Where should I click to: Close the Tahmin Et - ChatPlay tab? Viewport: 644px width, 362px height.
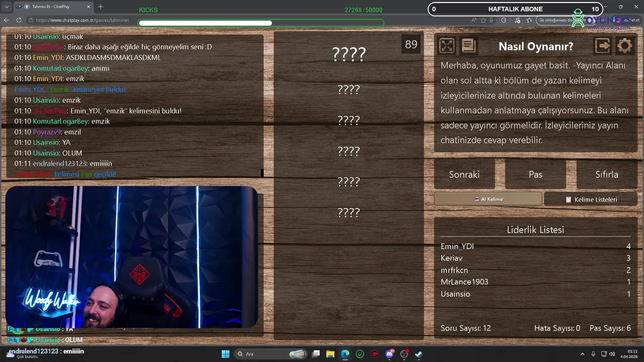pos(89,7)
